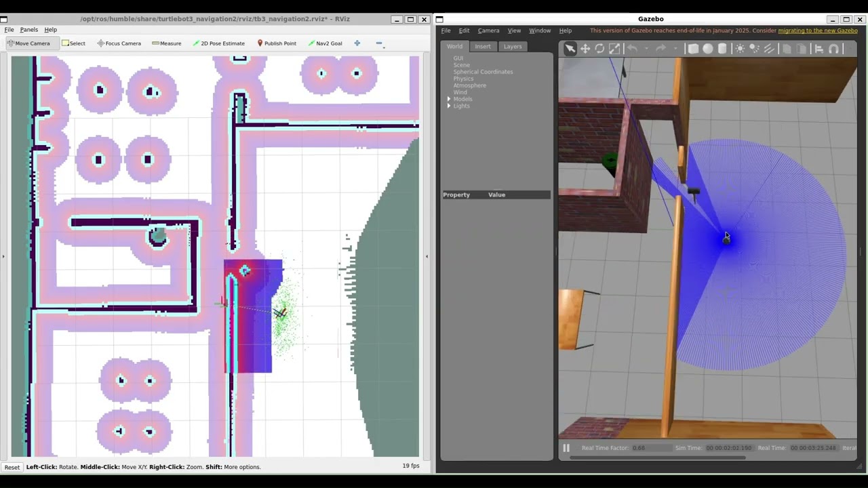Click the minus remove-tool icon in RViz
This screenshot has height=488, width=868.
[x=379, y=43]
